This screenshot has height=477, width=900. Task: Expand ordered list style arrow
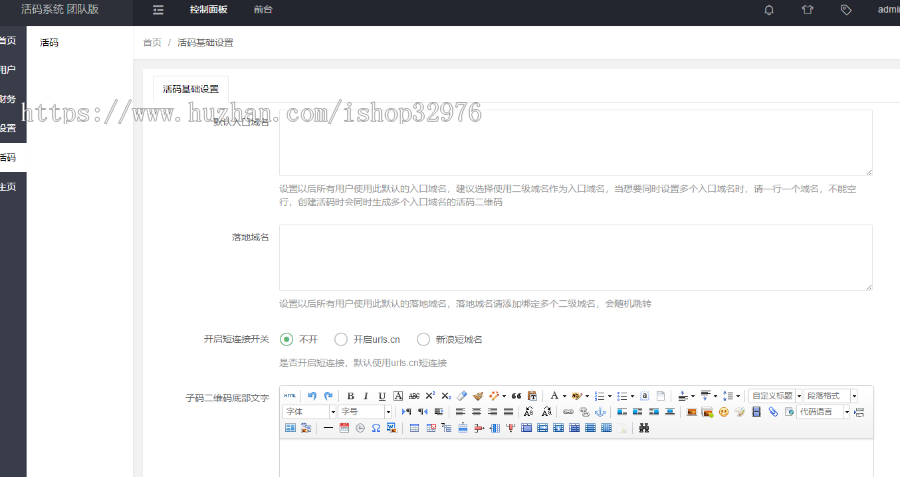[x=610, y=396]
